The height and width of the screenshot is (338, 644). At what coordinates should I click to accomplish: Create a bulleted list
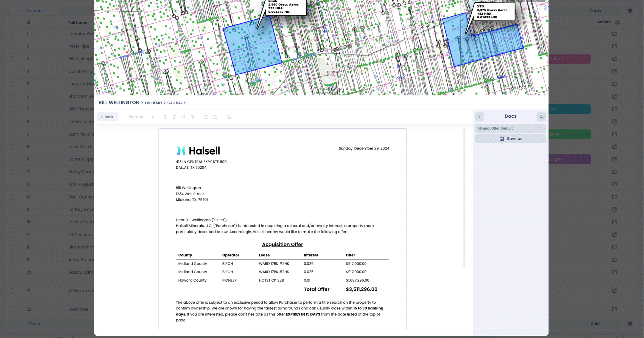[x=215, y=117]
